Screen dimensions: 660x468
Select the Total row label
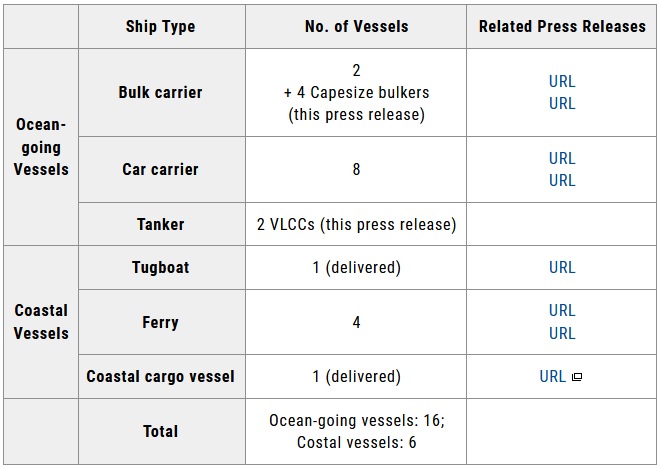[x=160, y=431]
